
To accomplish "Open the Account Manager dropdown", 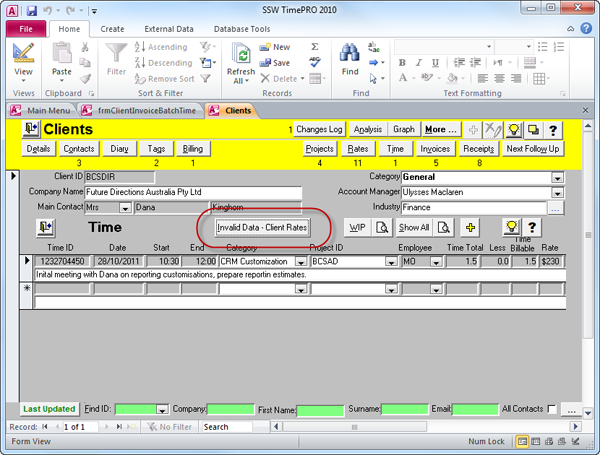I will (556, 193).
